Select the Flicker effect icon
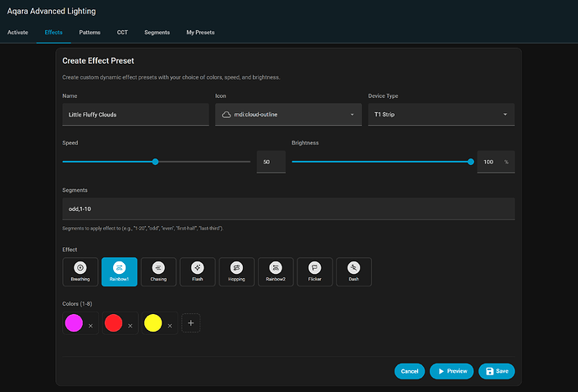Image resolution: width=578 pixels, height=392 pixels. (315, 271)
